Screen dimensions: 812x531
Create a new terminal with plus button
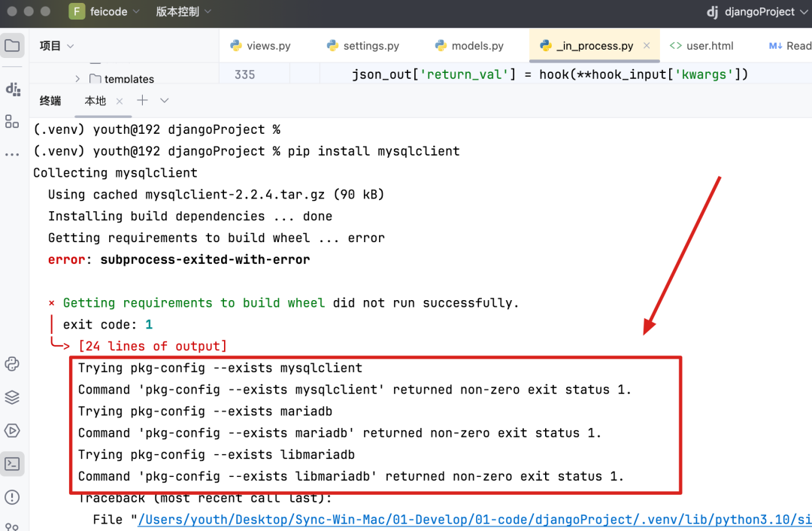point(142,99)
